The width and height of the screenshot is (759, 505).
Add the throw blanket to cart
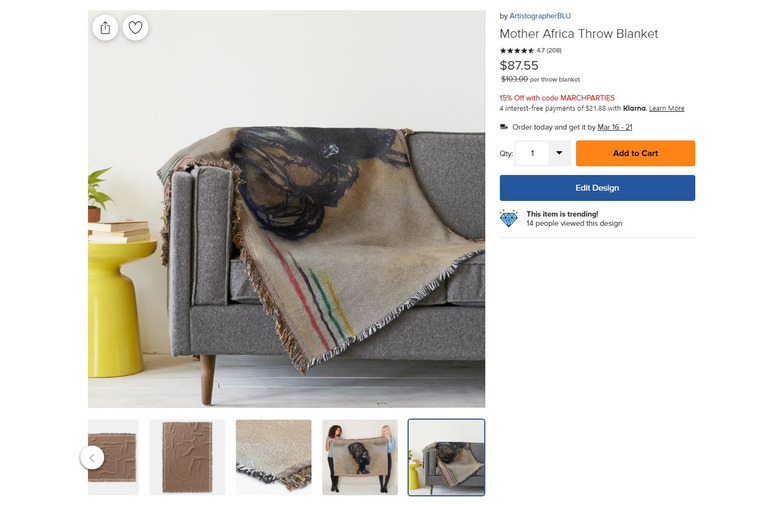click(635, 153)
